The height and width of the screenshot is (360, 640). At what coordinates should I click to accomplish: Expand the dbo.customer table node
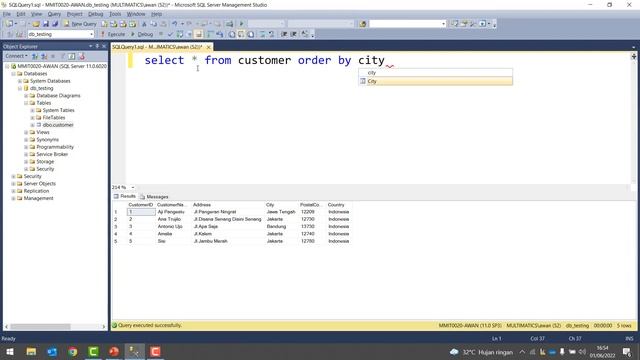pyautogui.click(x=33, y=125)
